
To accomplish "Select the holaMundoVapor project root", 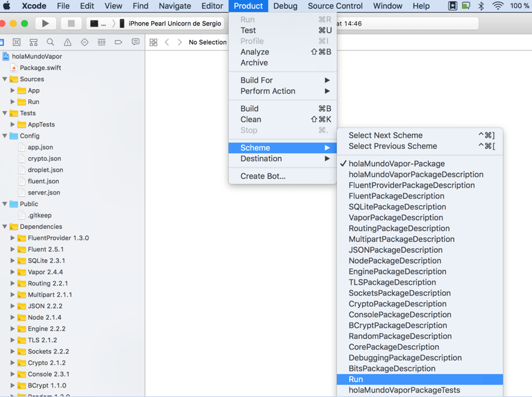I will point(37,56).
